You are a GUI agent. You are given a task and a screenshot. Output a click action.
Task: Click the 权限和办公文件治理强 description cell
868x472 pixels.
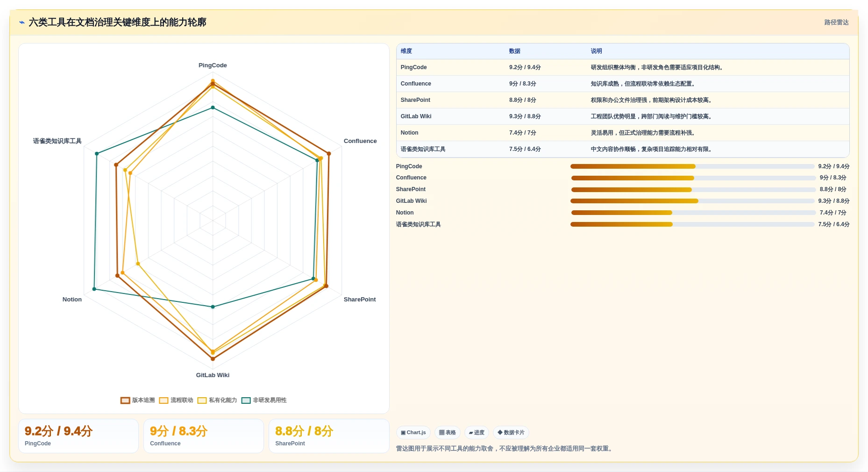click(652, 100)
